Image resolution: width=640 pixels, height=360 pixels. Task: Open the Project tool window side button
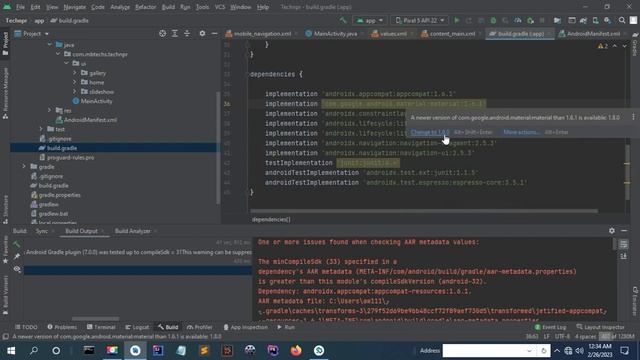(5, 43)
